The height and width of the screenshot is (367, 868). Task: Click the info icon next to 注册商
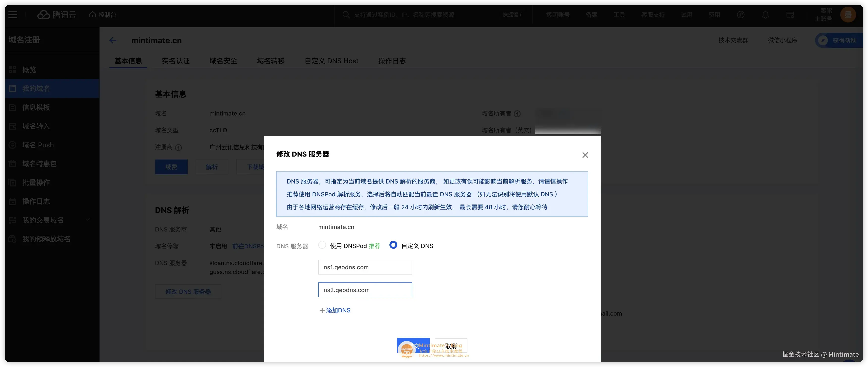coord(179,147)
